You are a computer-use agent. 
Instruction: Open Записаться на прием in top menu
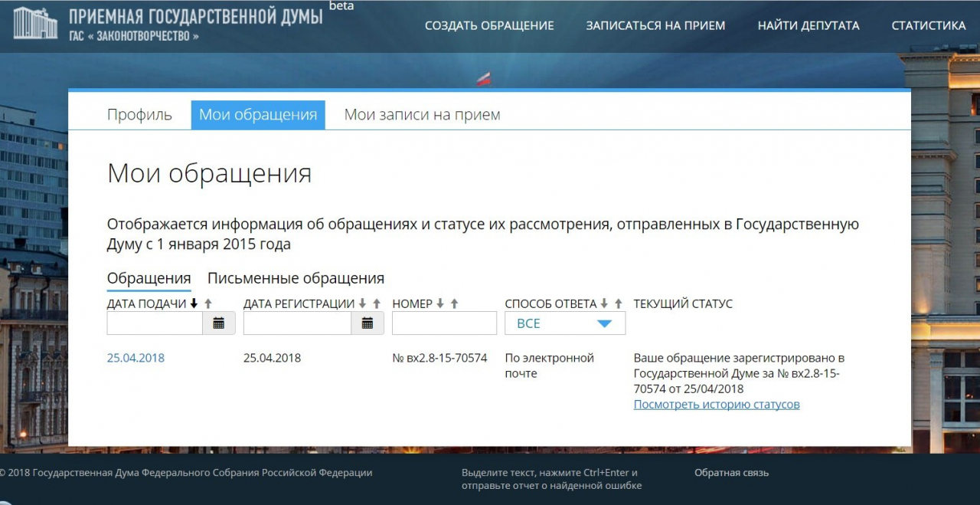[x=655, y=25]
